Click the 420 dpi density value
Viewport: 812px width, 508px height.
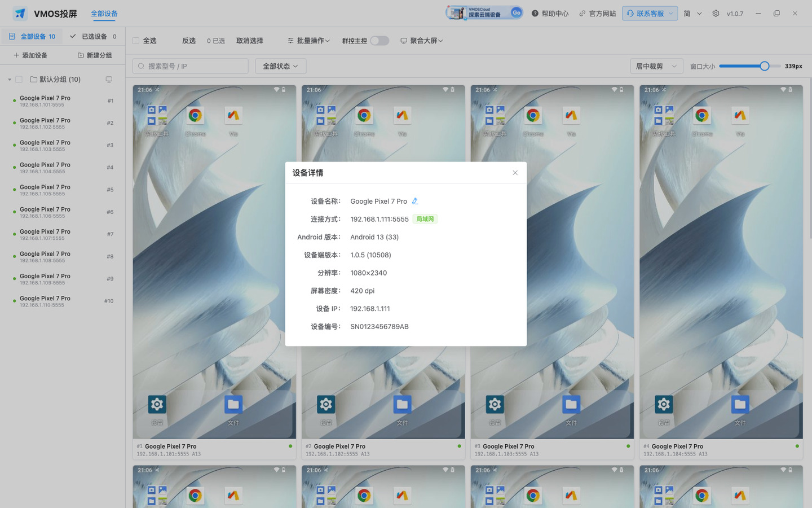(x=363, y=291)
